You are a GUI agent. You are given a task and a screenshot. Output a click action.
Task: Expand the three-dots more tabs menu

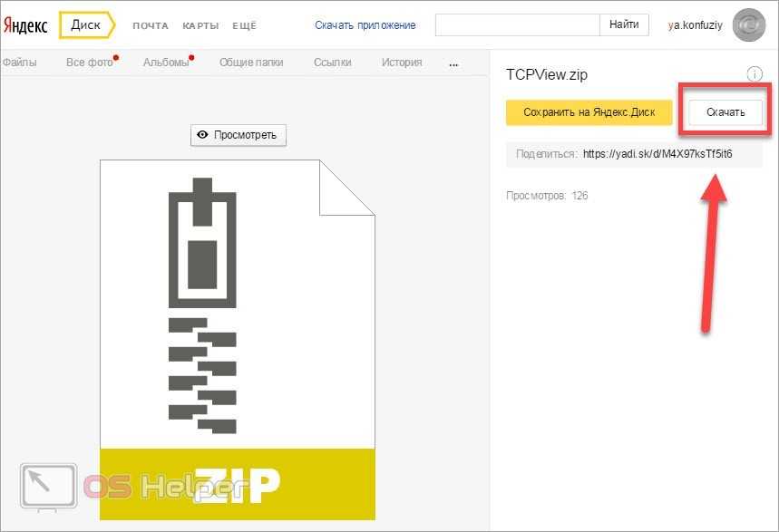point(453,64)
